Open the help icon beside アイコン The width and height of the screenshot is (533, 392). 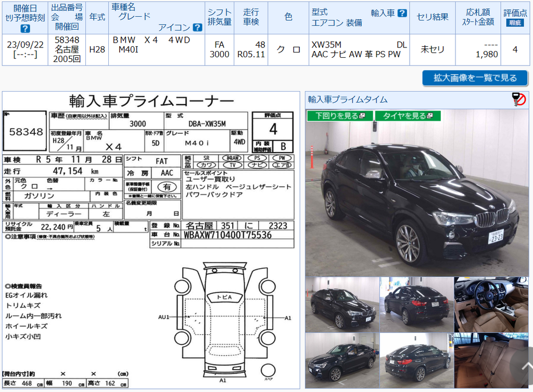click(x=197, y=27)
